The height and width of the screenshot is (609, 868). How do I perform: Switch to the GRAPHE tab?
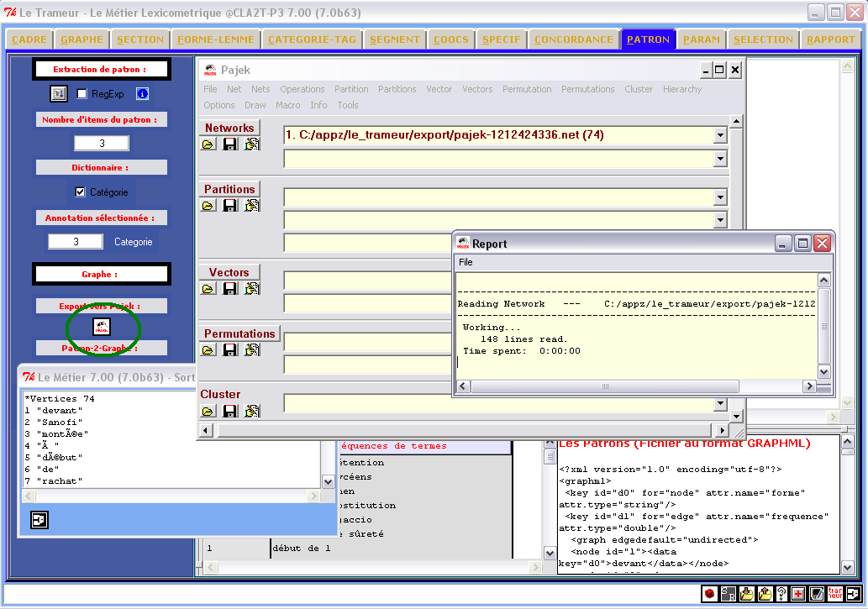(82, 39)
